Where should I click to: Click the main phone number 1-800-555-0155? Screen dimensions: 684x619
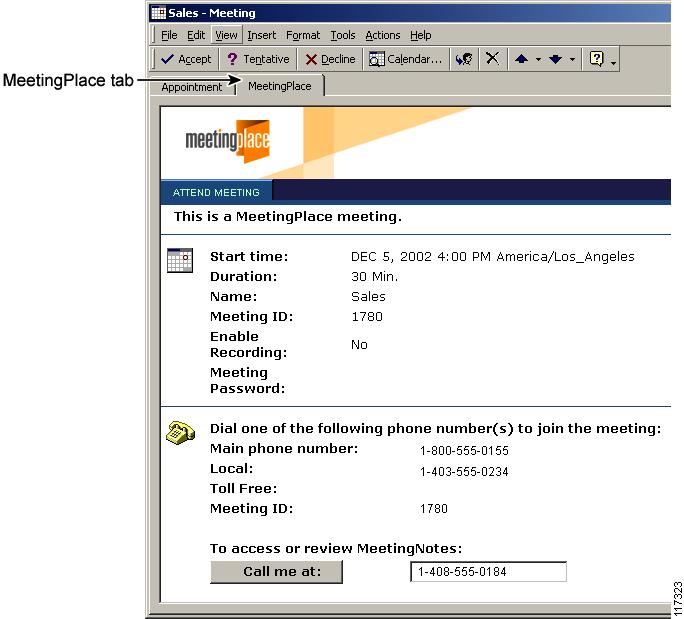click(464, 451)
